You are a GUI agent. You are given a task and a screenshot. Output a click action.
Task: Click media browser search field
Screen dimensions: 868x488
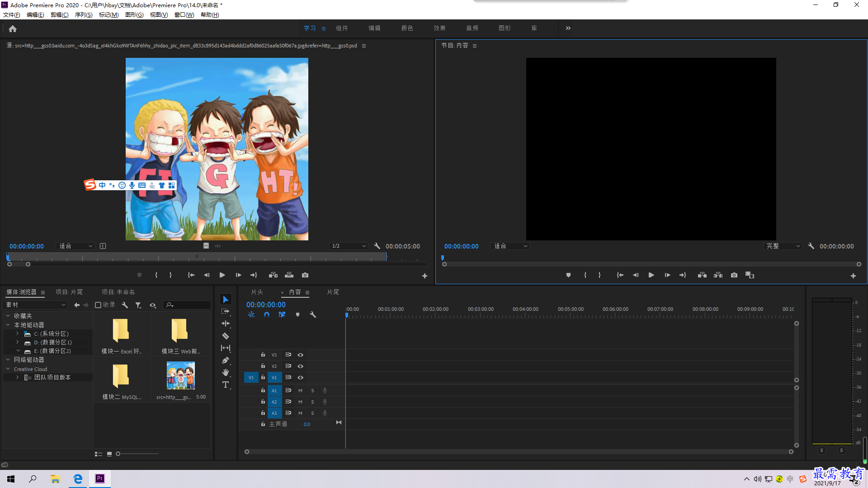[187, 305]
